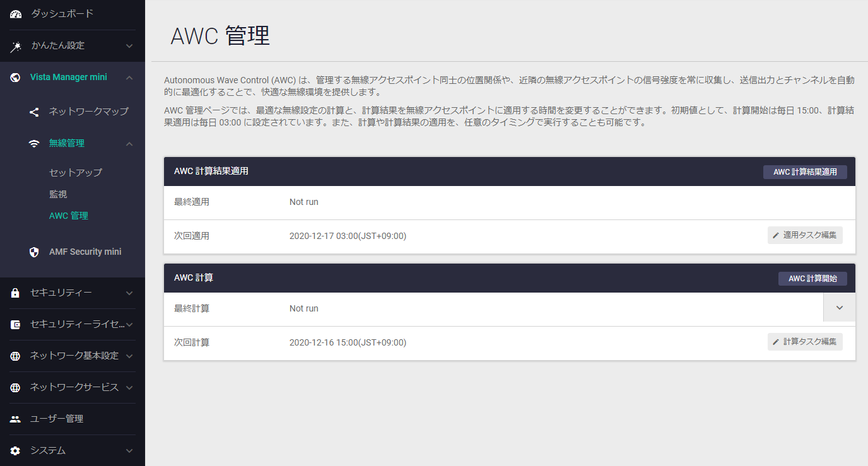The image size is (868, 466).
Task: Expand the 最終計算 row details arrow
Action: pos(840,308)
